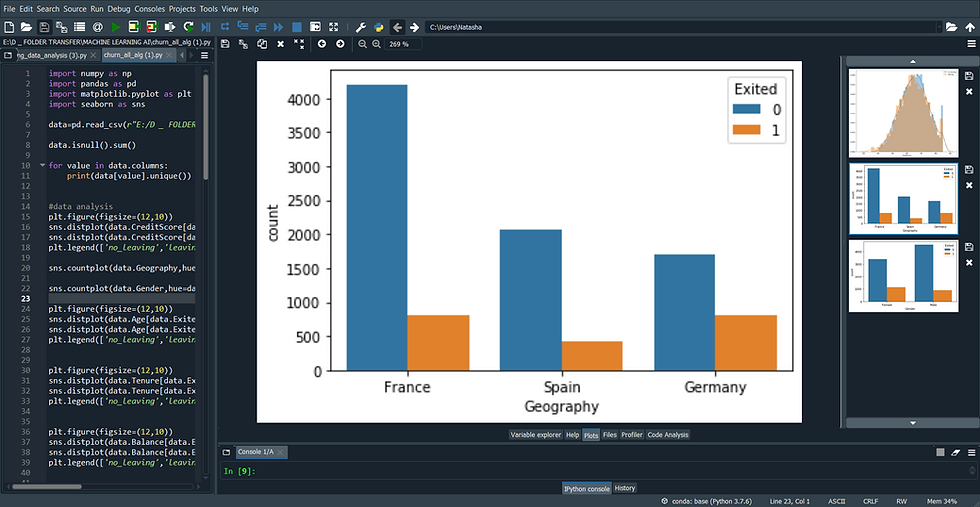980x507 pixels.
Task: Switch to the History tab
Action: (x=625, y=488)
